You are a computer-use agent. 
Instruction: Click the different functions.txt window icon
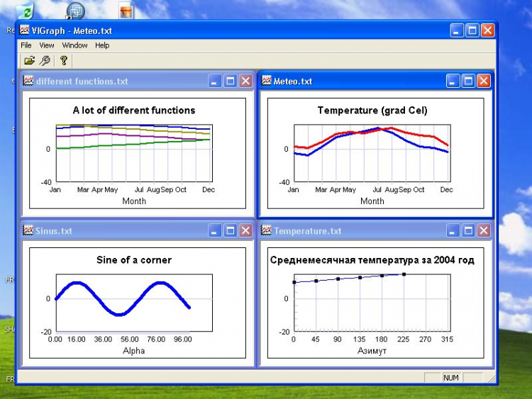[x=28, y=81]
